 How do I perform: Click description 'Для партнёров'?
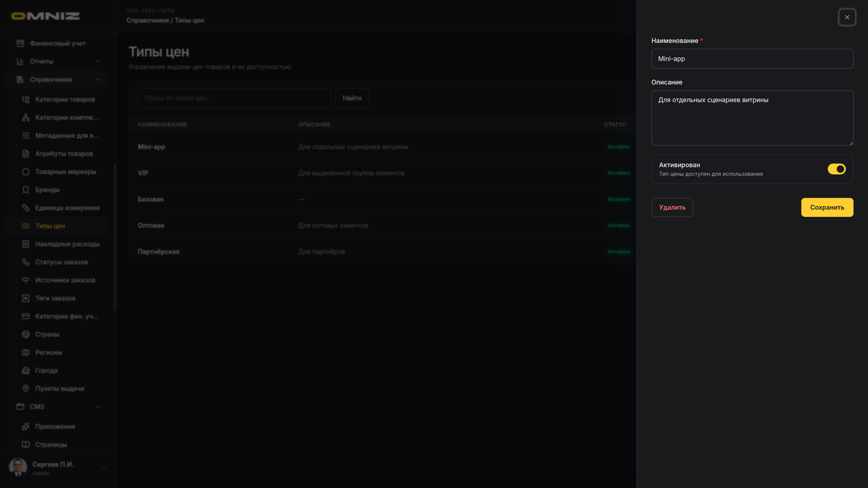tap(321, 252)
